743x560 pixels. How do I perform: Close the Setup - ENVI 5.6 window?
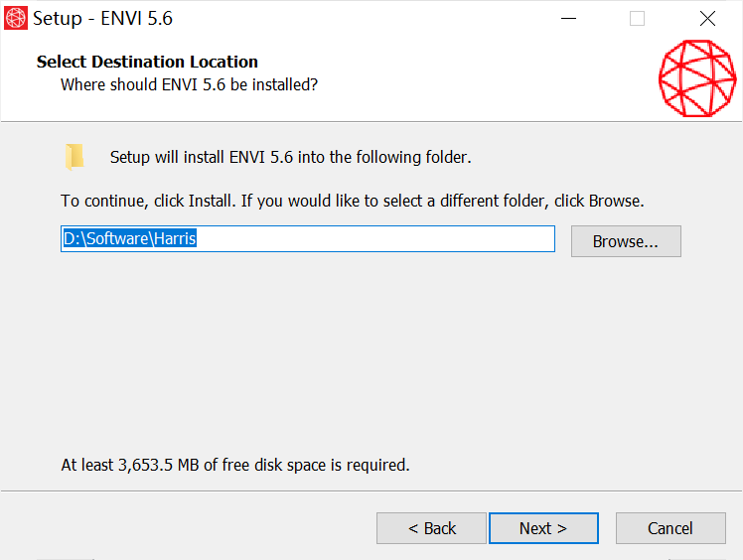707,19
